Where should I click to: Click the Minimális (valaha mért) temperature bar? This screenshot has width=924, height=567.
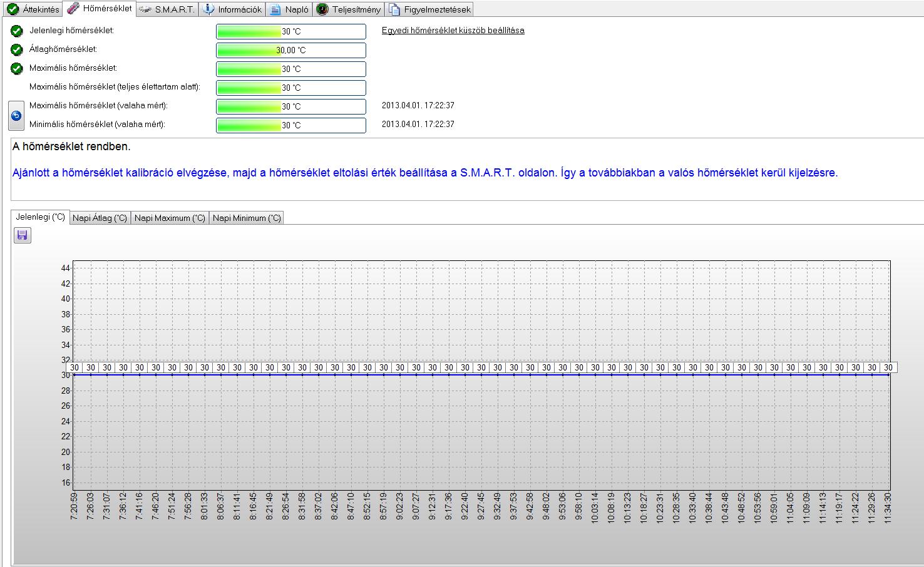tap(291, 125)
